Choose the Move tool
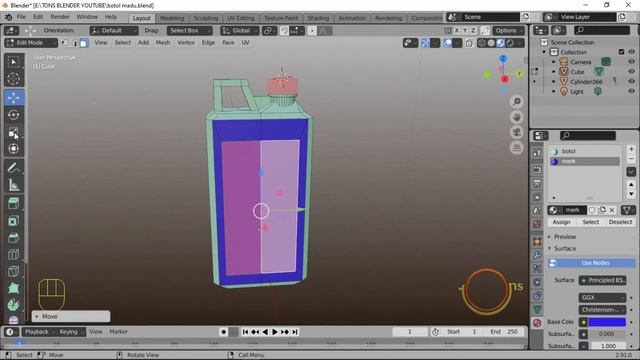This screenshot has height=360, width=640. click(x=13, y=98)
